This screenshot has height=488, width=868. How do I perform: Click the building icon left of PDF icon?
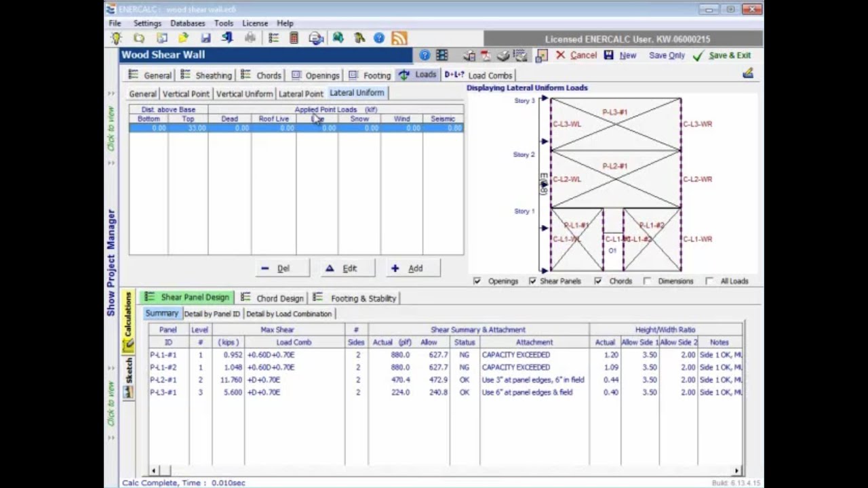pos(469,56)
